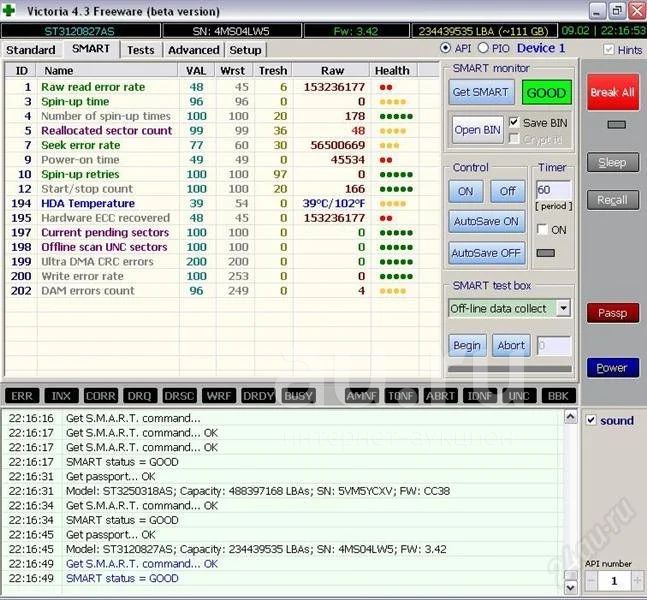Click the green cross Victoria app icon
The image size is (647, 600).
point(9,10)
